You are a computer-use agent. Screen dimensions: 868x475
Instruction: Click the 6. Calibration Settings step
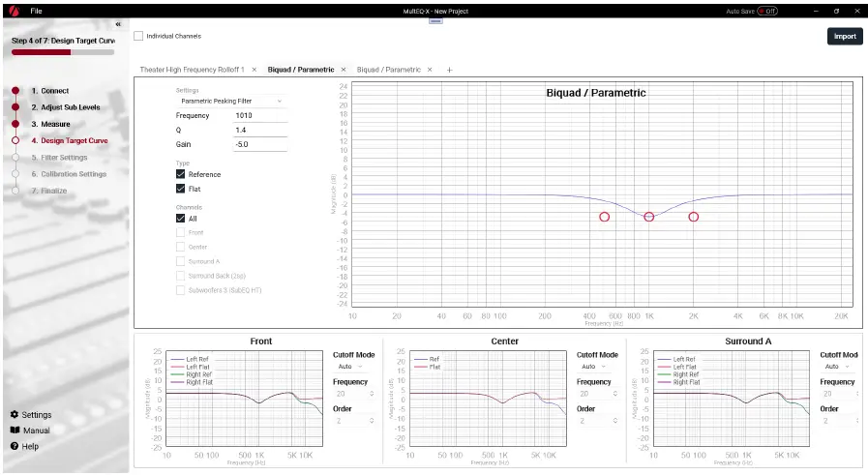coord(69,174)
